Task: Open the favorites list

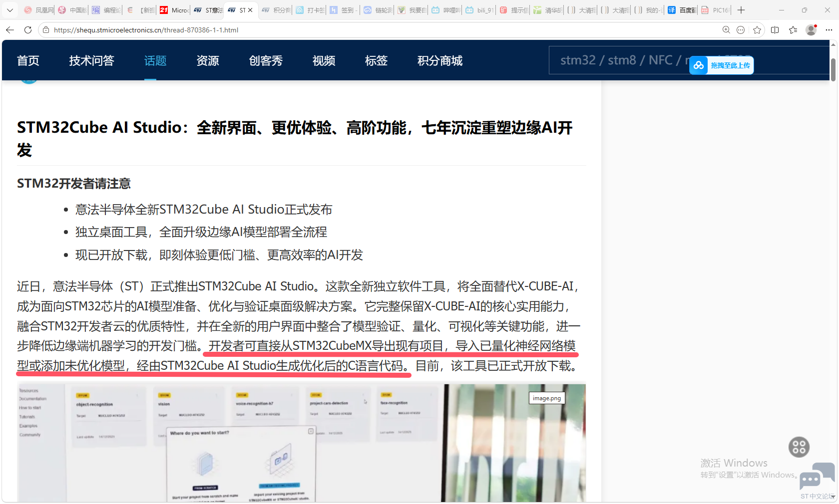Action: click(793, 30)
